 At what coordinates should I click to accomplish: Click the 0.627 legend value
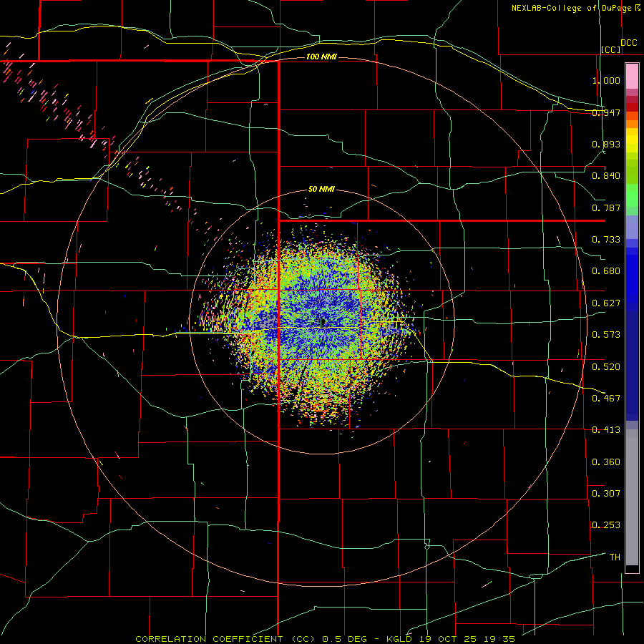click(606, 303)
